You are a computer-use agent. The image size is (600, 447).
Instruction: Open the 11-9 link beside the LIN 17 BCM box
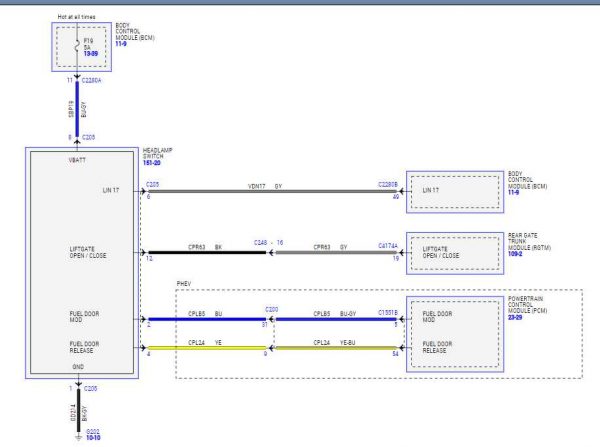tap(514, 192)
